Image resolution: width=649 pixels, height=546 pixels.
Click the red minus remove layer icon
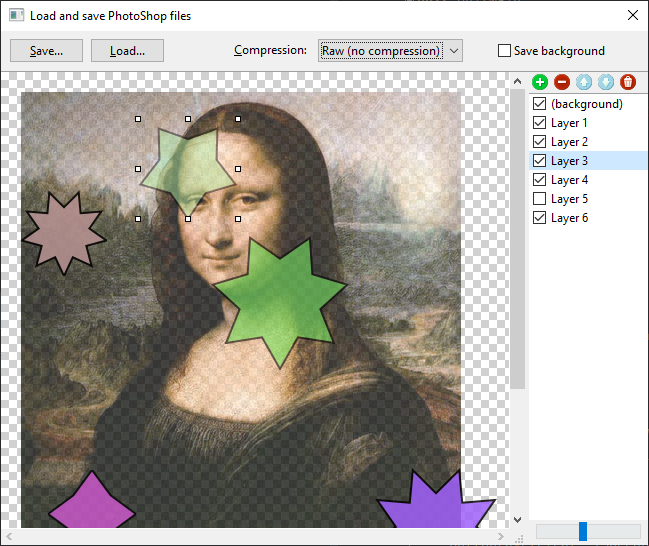point(562,82)
